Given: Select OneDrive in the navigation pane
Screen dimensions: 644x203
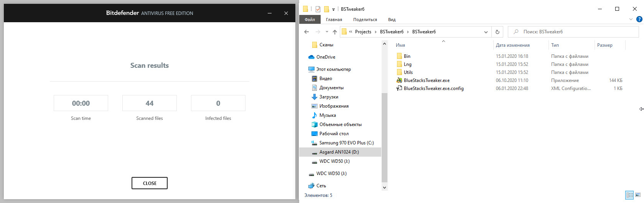Looking at the screenshot, I should click(x=326, y=57).
